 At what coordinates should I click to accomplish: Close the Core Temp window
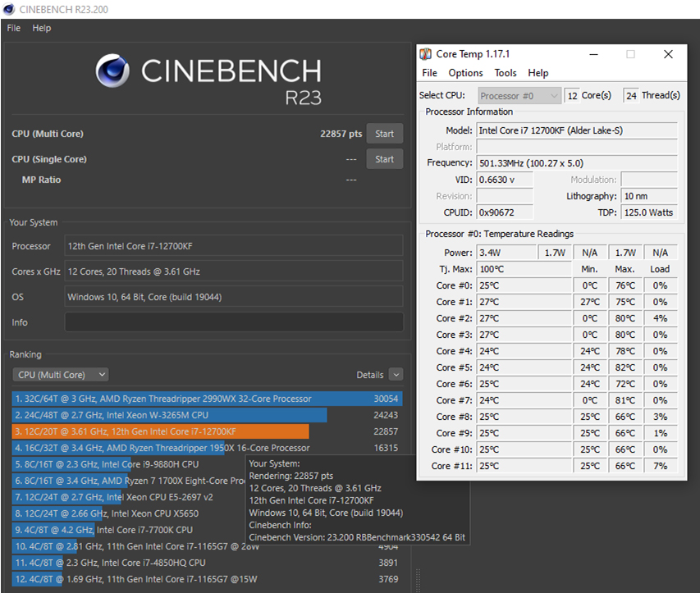tap(668, 54)
